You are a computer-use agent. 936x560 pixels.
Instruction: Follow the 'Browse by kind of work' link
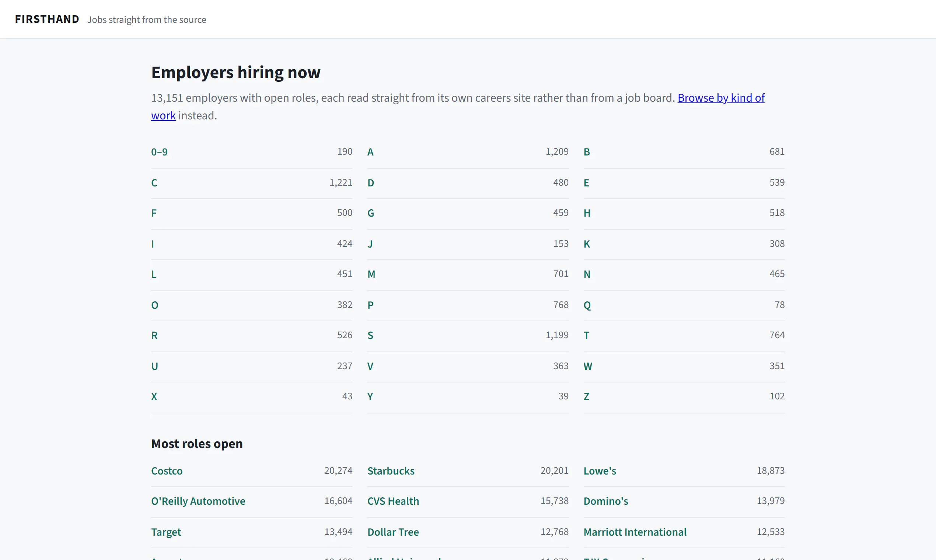[721, 98]
